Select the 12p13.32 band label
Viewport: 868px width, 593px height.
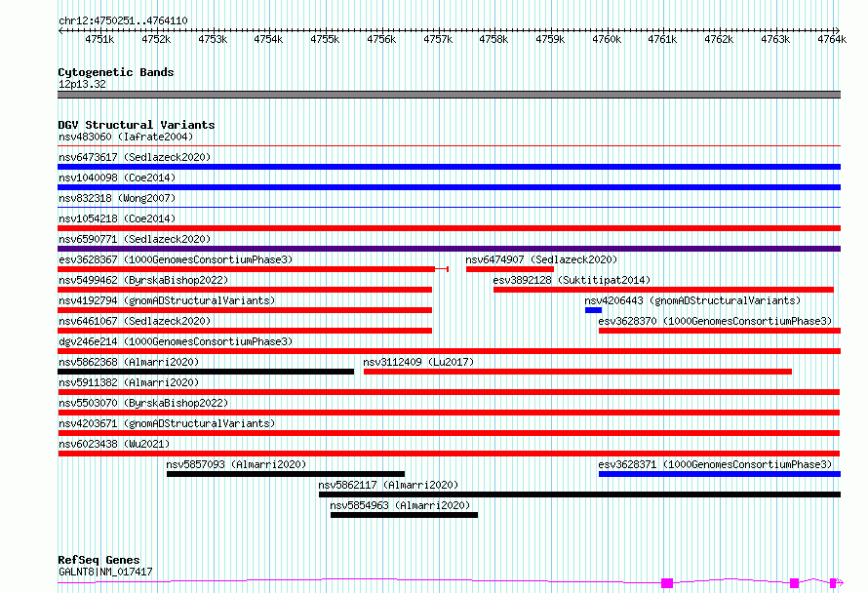82,84
